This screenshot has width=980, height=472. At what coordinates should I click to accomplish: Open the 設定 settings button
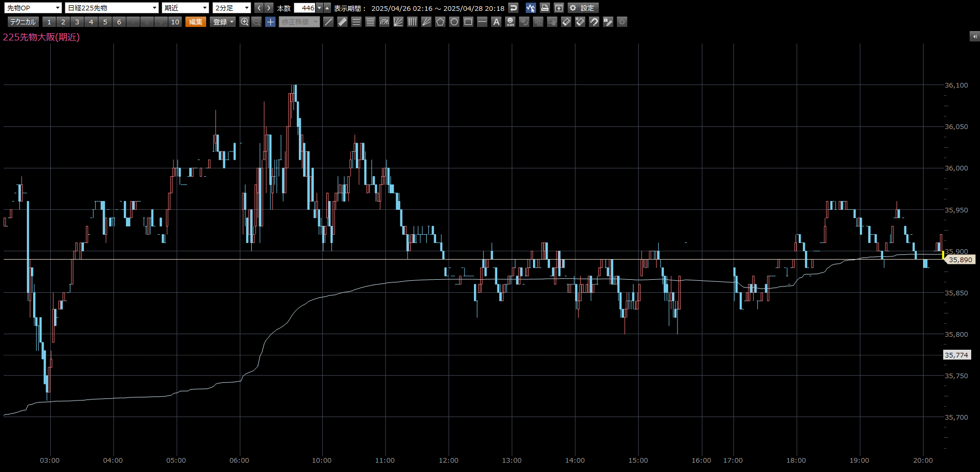[x=583, y=8]
